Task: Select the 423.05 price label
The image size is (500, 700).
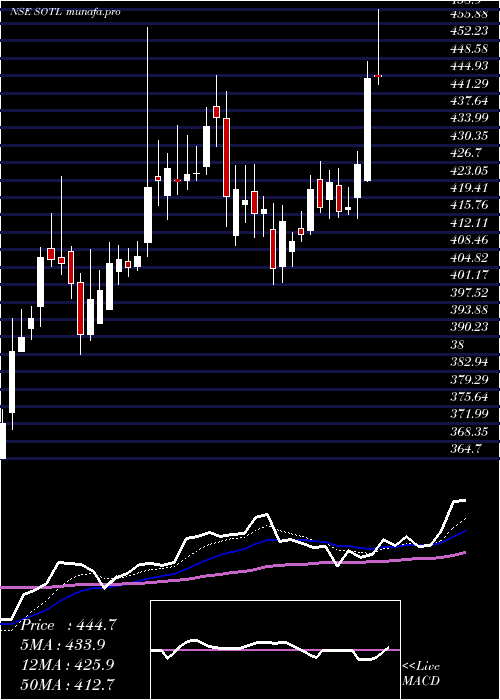Action: pos(469,170)
